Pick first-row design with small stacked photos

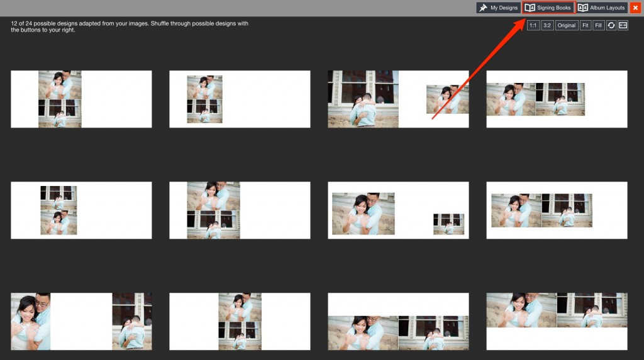[x=240, y=99]
